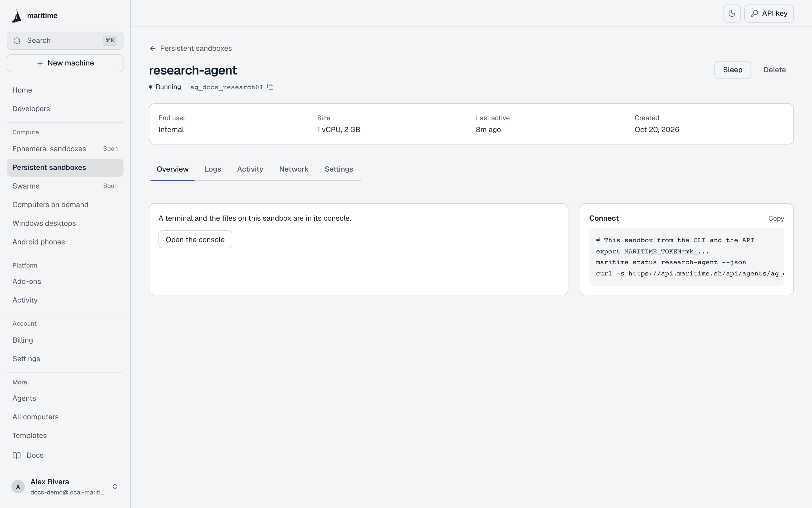This screenshot has height=508, width=812.
Task: Open Settings under Account in sidebar
Action: pyautogui.click(x=65, y=359)
